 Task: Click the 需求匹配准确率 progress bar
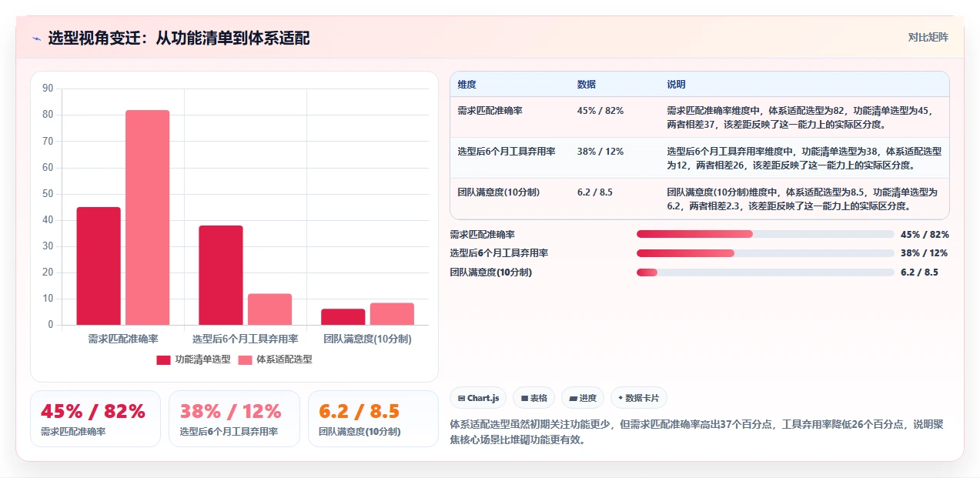(765, 234)
